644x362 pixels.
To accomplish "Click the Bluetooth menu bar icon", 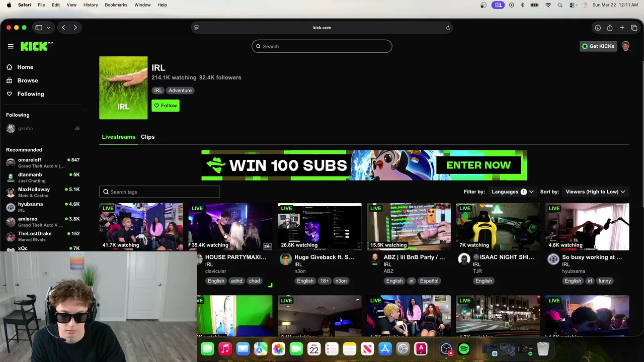I will (522, 5).
